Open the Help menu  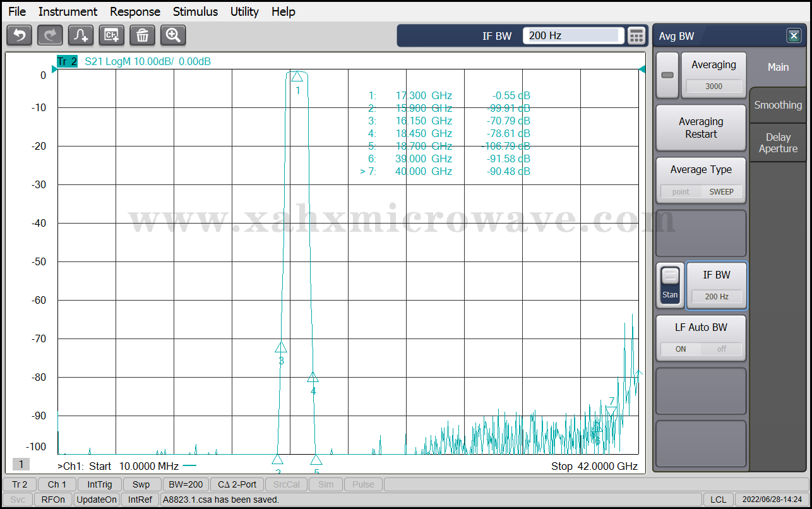284,11
